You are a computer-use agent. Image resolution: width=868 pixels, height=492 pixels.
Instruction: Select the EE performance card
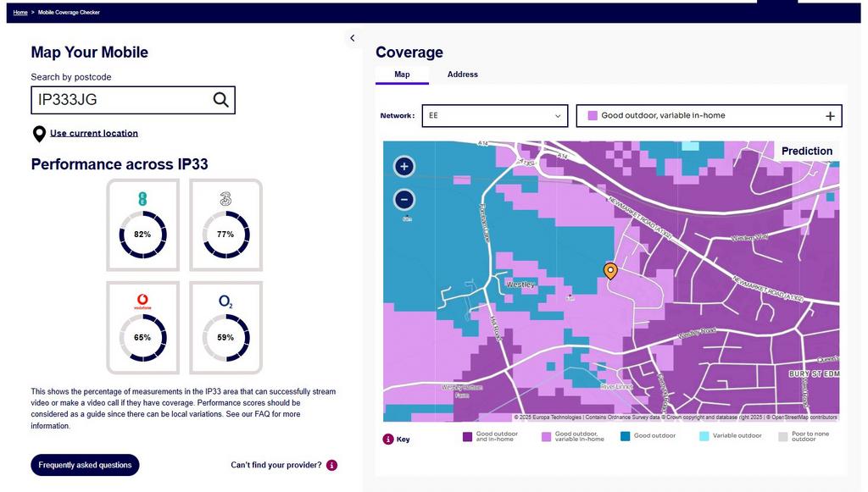142,224
